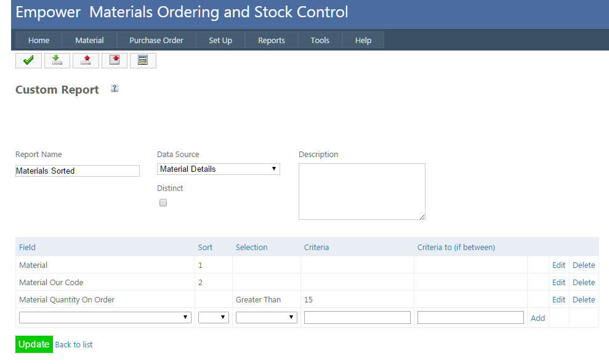
Task: Click the red up-arrow drive icon
Action: pyautogui.click(x=86, y=60)
